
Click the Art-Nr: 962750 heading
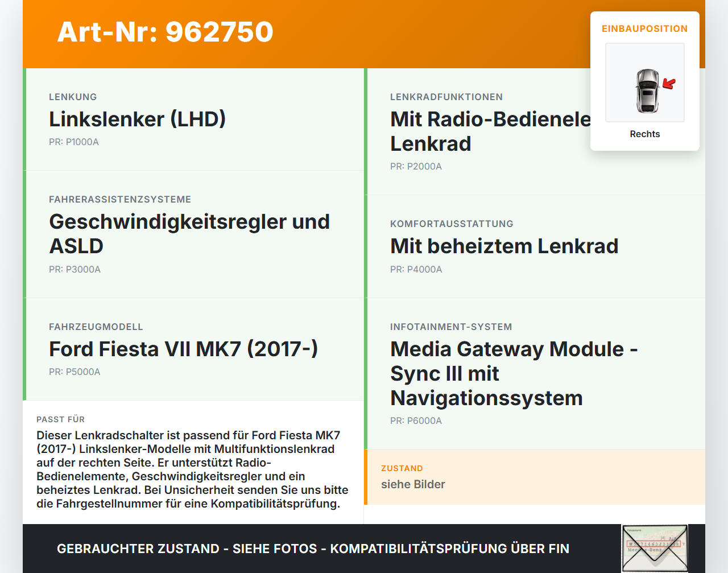pyautogui.click(x=165, y=32)
